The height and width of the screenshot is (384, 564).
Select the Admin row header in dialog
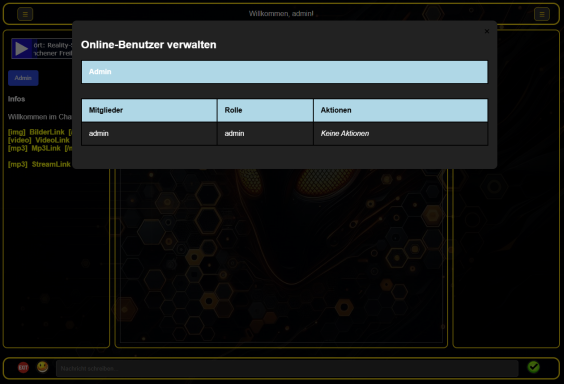click(285, 72)
